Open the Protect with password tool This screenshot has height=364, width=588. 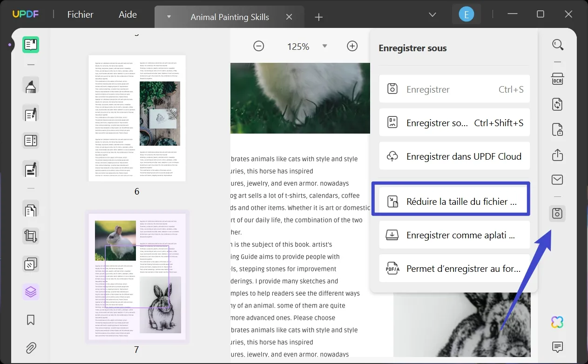(x=557, y=129)
